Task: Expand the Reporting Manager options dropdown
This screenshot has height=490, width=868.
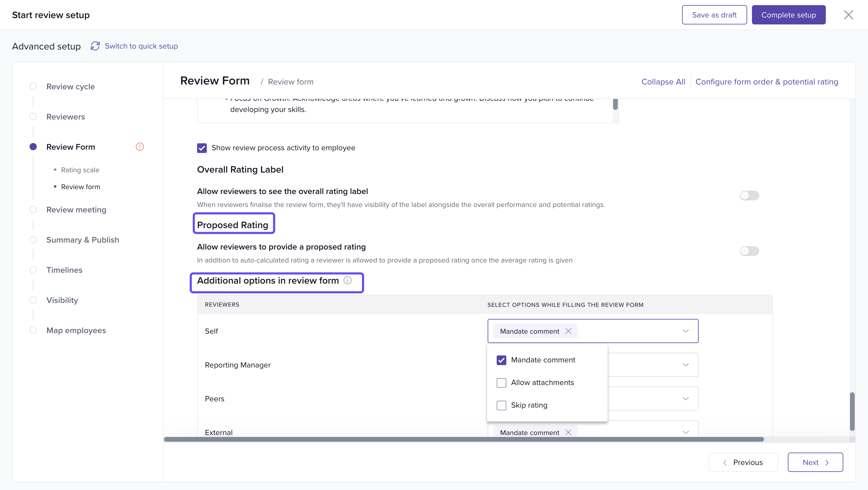Action: [685, 364]
